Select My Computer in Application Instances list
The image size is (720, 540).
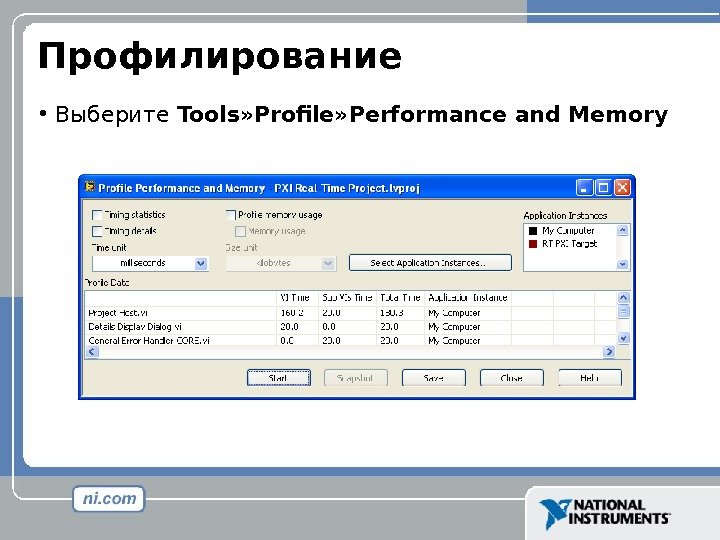pos(568,231)
